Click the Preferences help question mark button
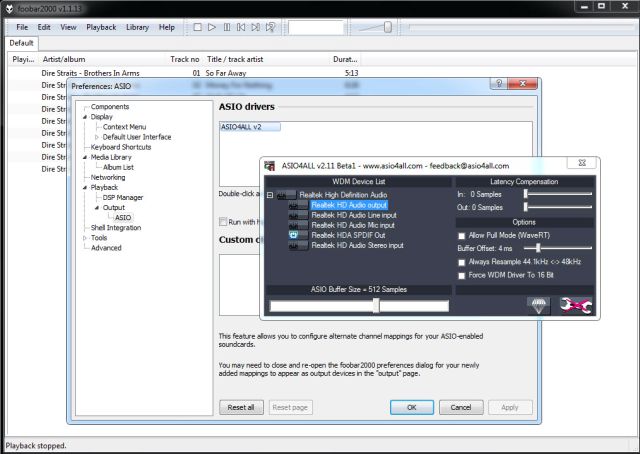 pos(499,84)
